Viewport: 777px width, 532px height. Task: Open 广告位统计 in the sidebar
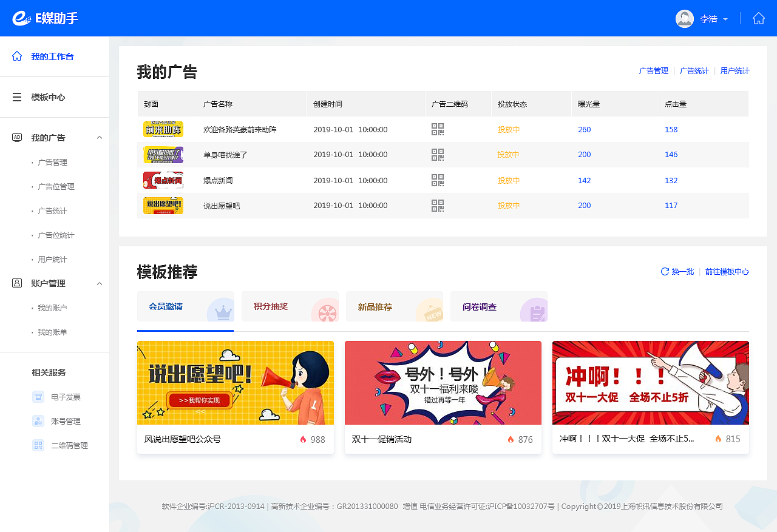coord(56,235)
